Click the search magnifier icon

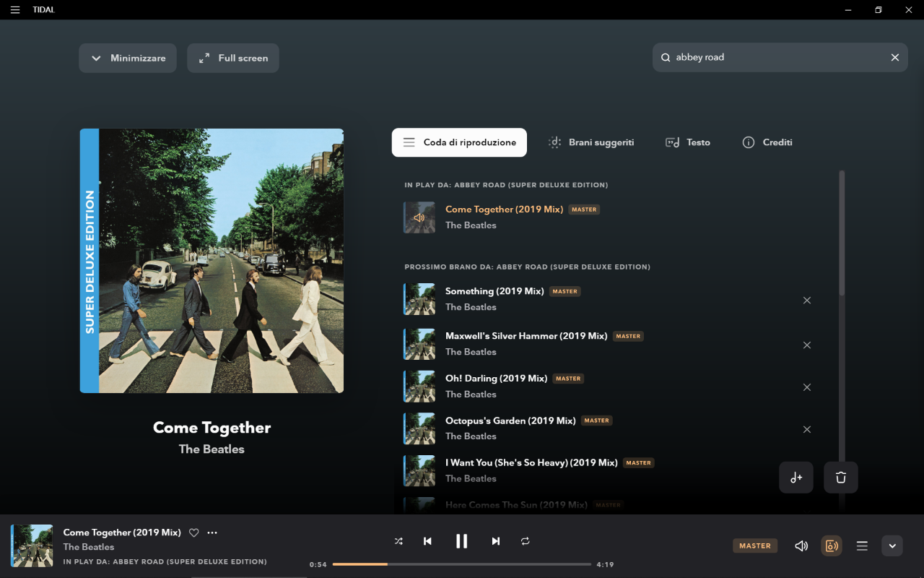[666, 57]
